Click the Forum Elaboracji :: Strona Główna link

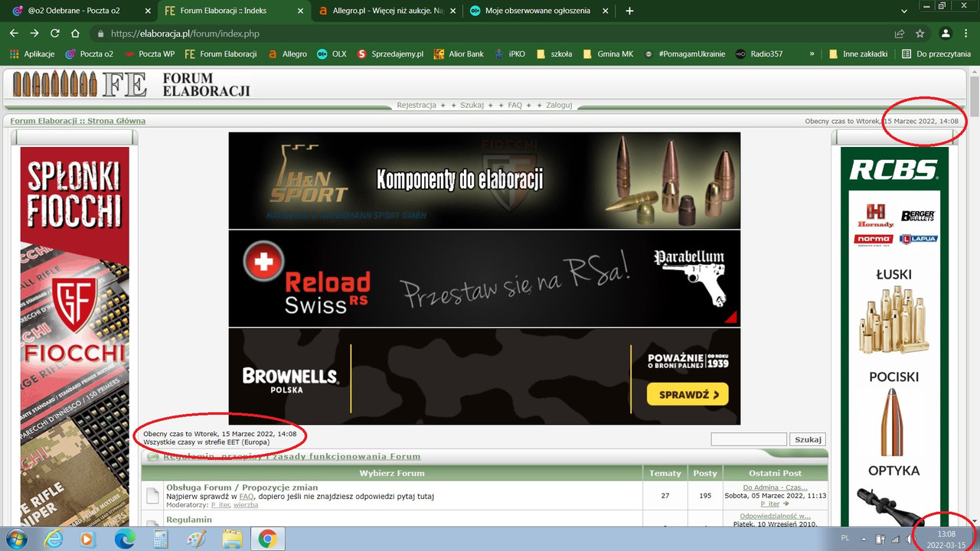pyautogui.click(x=77, y=121)
